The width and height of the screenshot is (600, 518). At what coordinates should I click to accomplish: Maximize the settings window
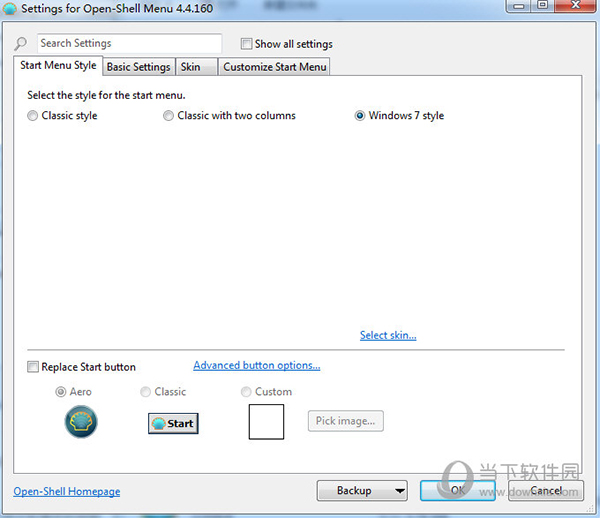tap(543, 5)
